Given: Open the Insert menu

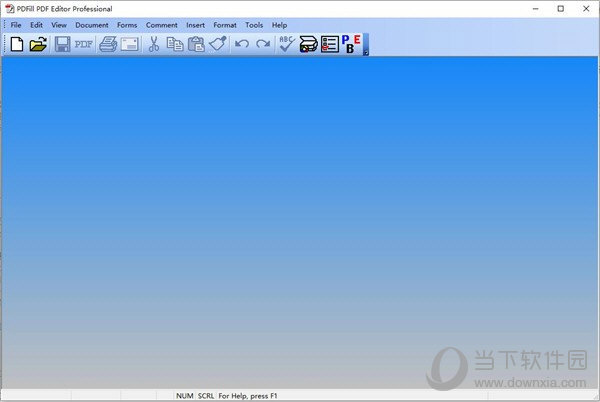Looking at the screenshot, I should (x=196, y=25).
